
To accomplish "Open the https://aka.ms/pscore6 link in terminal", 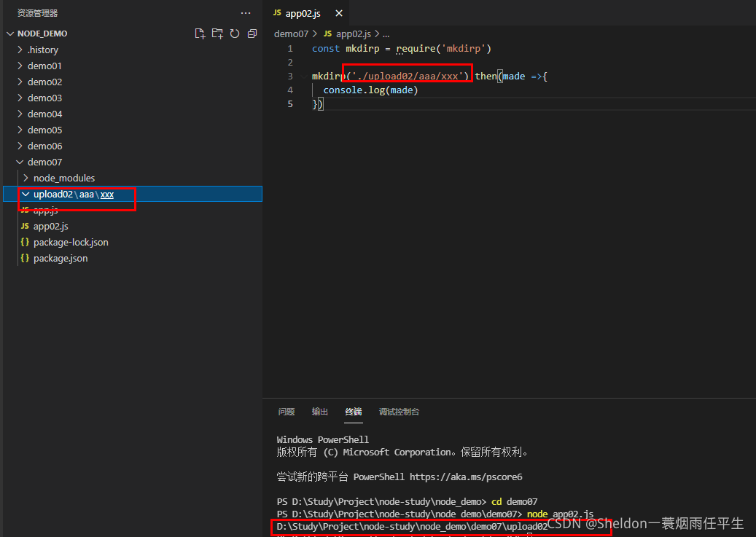I will click(x=466, y=477).
